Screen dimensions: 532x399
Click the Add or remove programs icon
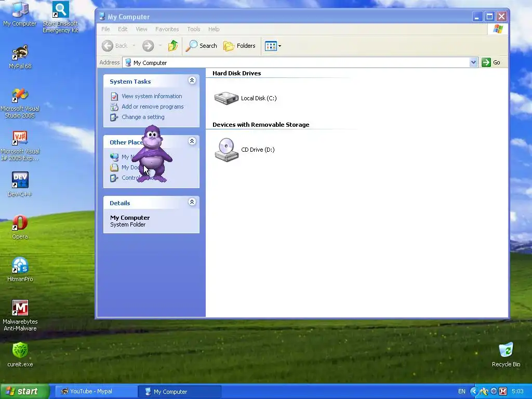(x=114, y=107)
